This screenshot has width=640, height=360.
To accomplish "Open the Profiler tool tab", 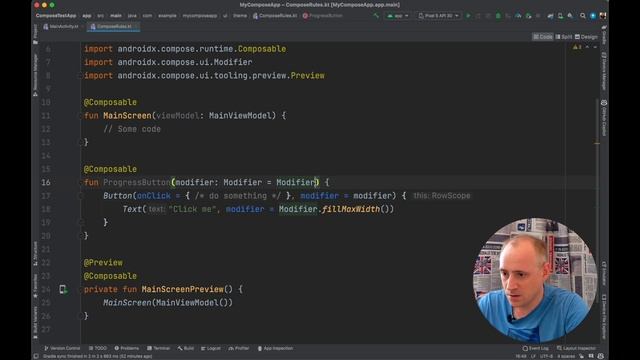I will (239, 348).
